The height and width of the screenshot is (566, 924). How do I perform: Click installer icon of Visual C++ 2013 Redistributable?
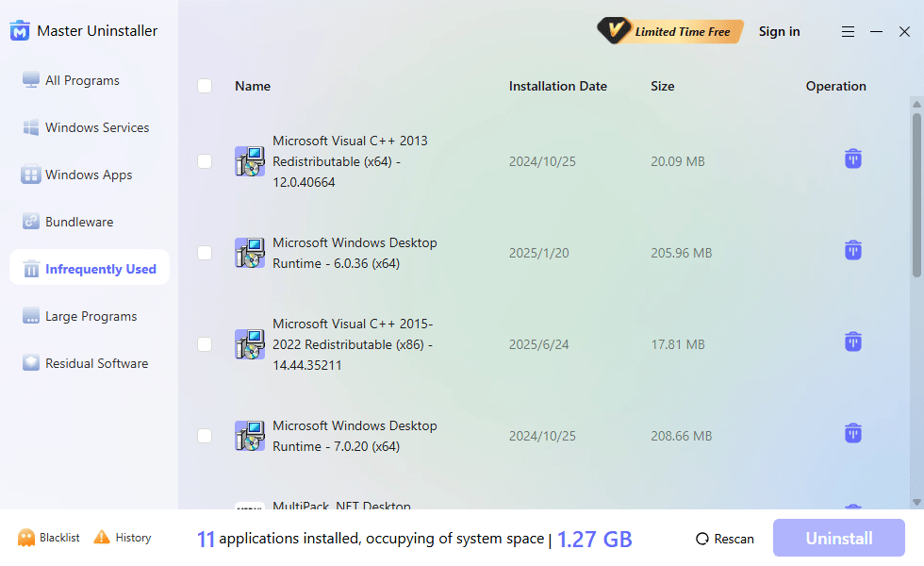[250, 161]
